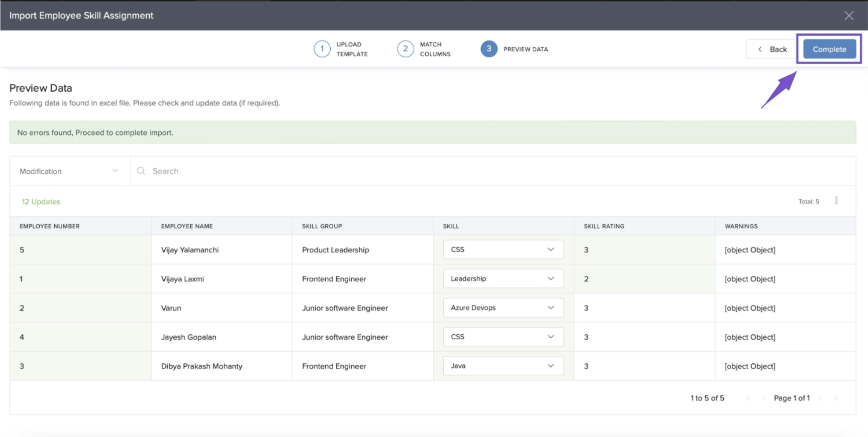
Task: Click the search magnifier icon
Action: (141, 171)
